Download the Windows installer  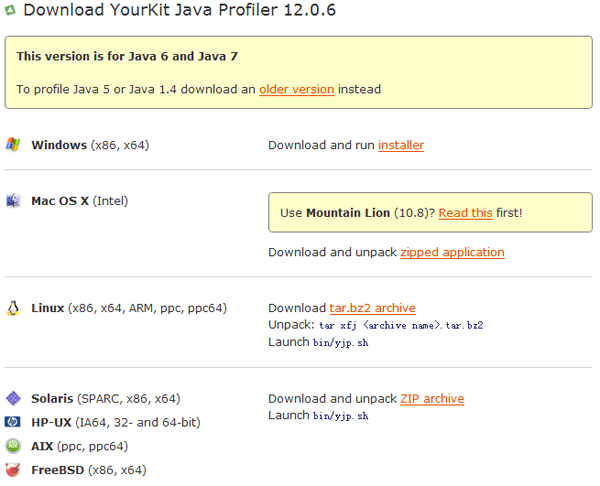(x=400, y=145)
